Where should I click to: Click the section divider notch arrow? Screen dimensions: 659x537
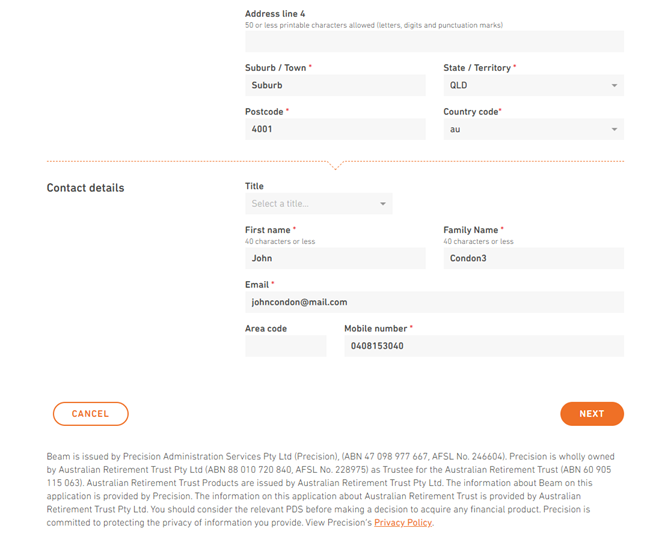335,165
